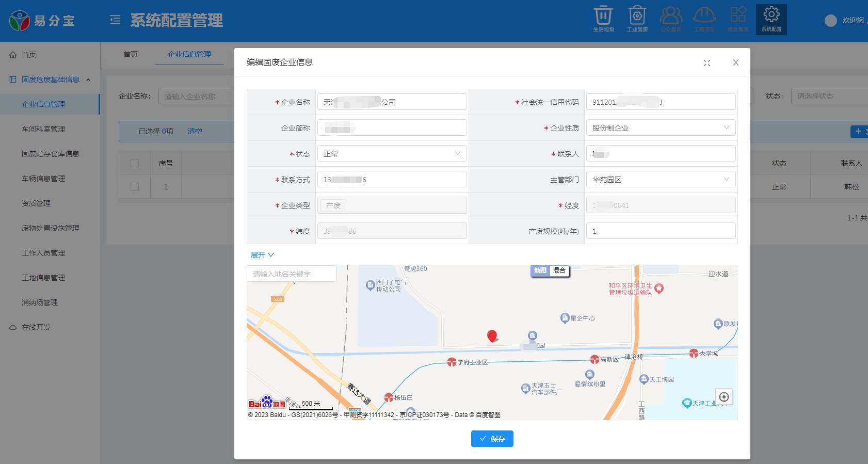Open the 主管部门 dropdown showing 华苑园区
Viewport: 868px width, 464px height.
click(x=661, y=180)
